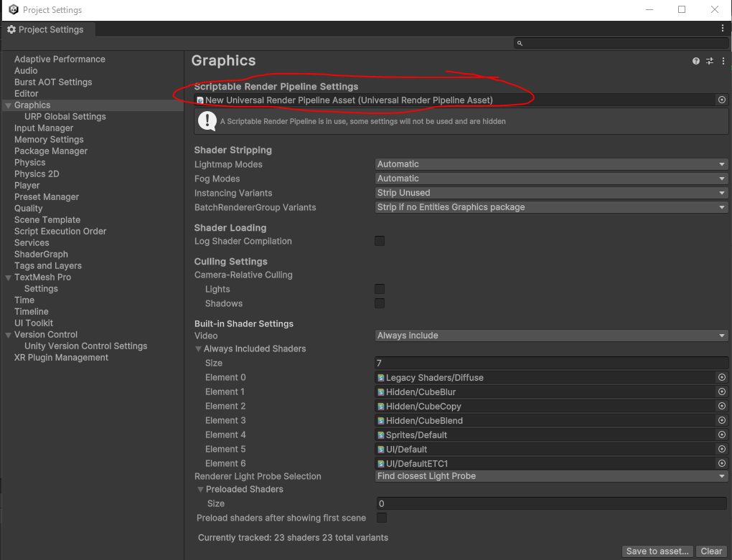Open object picker for Sprites/Default shader
This screenshot has width=732, height=560.
[x=721, y=435]
